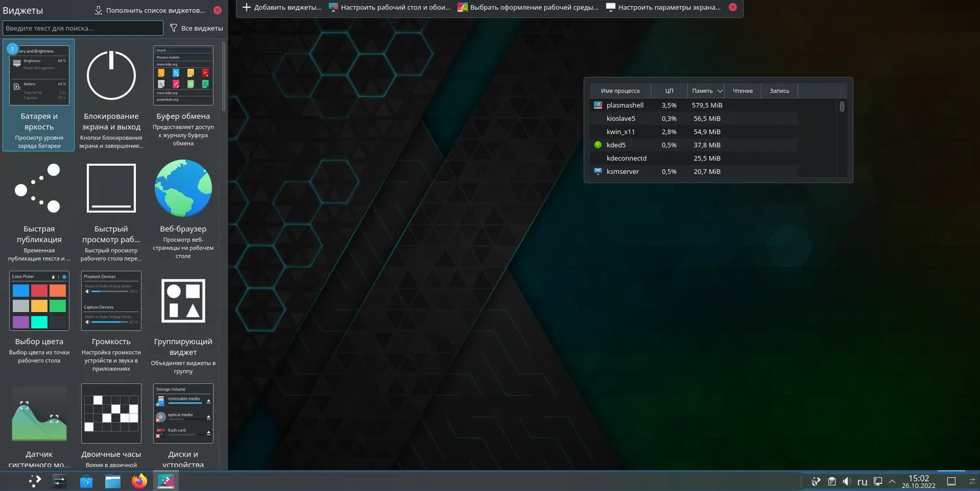The width and height of the screenshot is (980, 491).
Task: Open the KDE application launcher
Action: (x=35, y=481)
